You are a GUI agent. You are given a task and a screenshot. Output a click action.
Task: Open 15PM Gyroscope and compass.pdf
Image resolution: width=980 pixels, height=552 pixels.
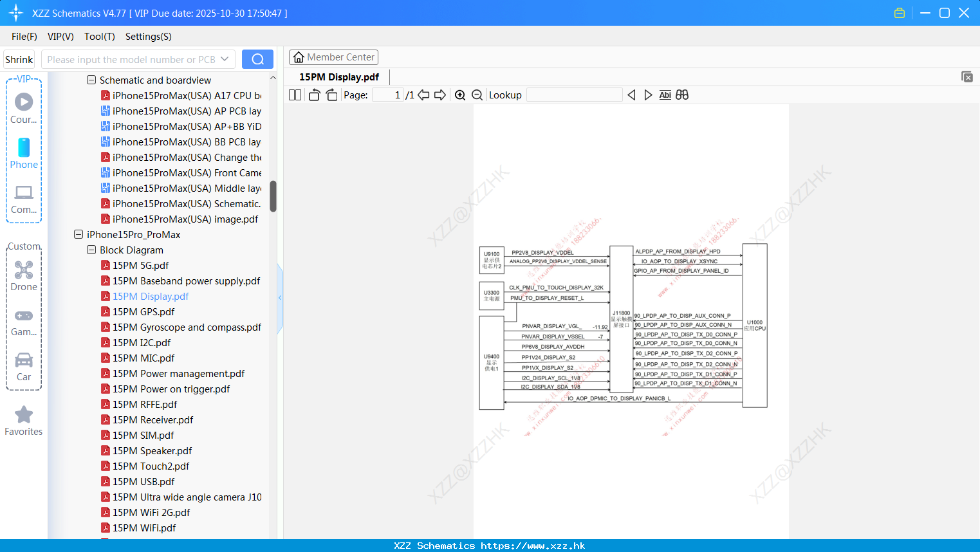click(181, 327)
